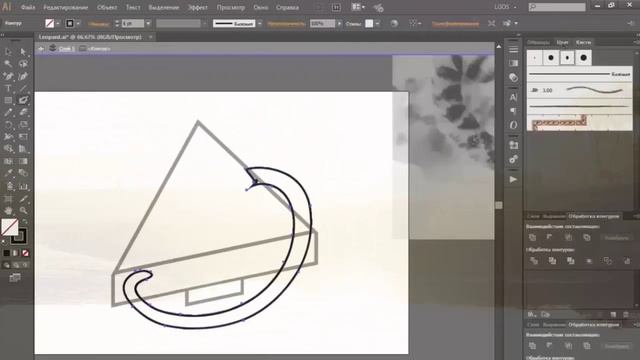The width and height of the screenshot is (640, 360).
Task: Set paint mode to None
Action: coord(25,253)
